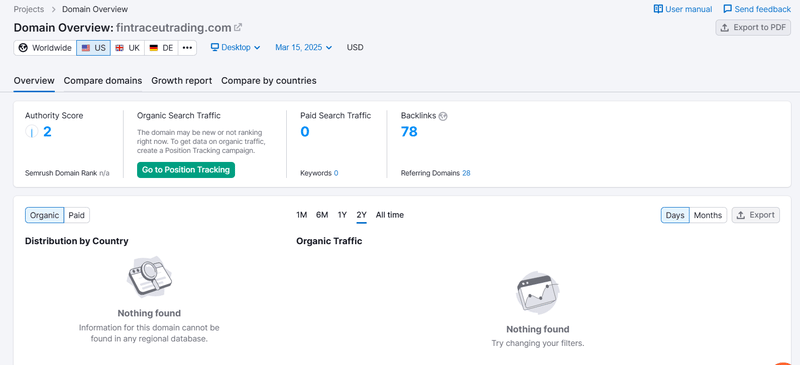
Task: Open the User manual link
Action: coord(683,9)
